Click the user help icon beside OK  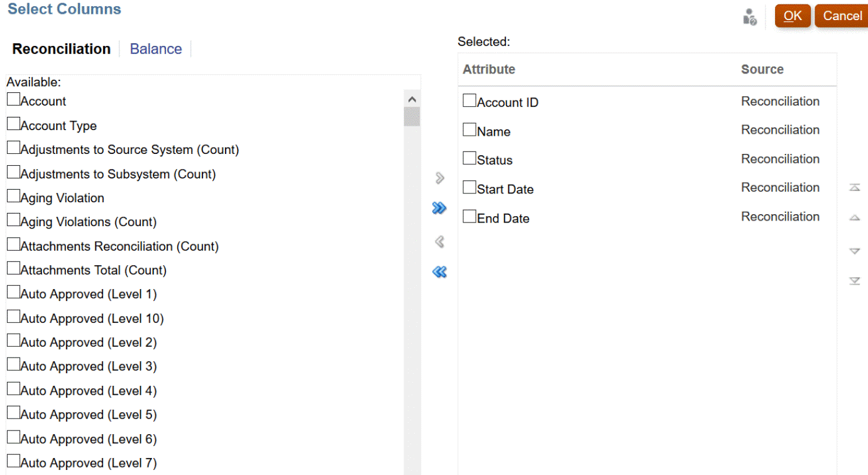(x=749, y=17)
